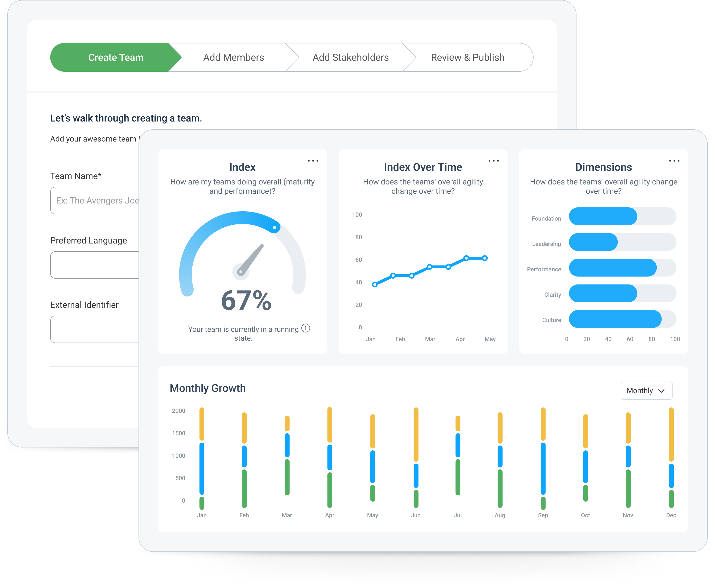Click the May data point on the line chart
Screen dimensions: 715x588
coord(485,258)
